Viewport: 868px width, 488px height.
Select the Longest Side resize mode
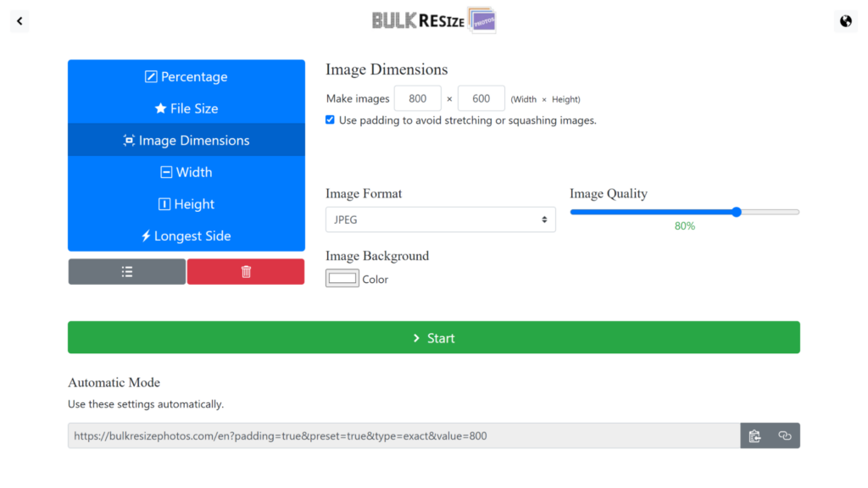[x=186, y=236]
